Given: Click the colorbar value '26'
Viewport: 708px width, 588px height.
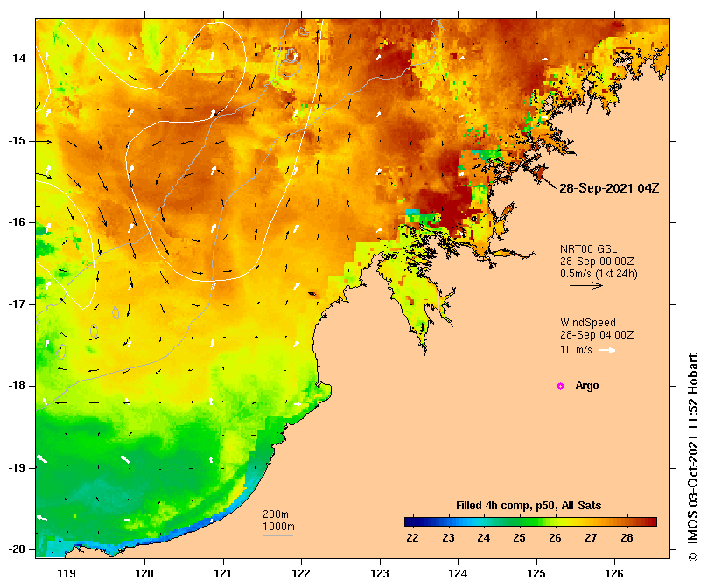Looking at the screenshot, I should (555, 538).
